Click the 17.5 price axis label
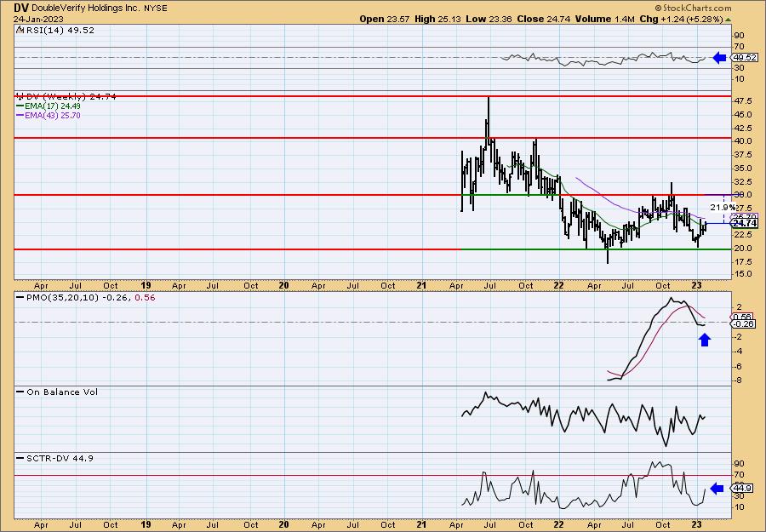 click(x=742, y=261)
